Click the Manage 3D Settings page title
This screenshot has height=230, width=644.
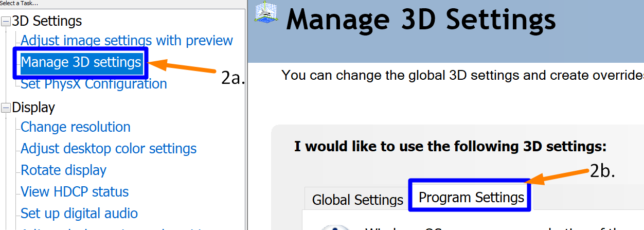[x=421, y=20]
